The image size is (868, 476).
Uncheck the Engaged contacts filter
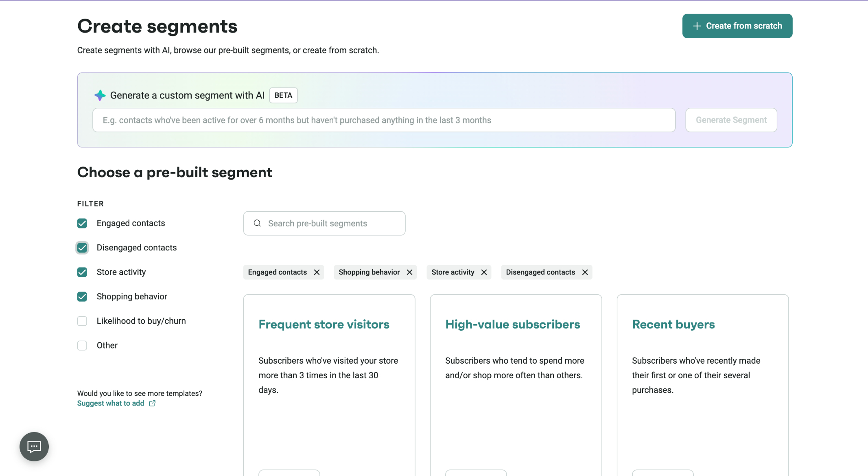point(82,223)
